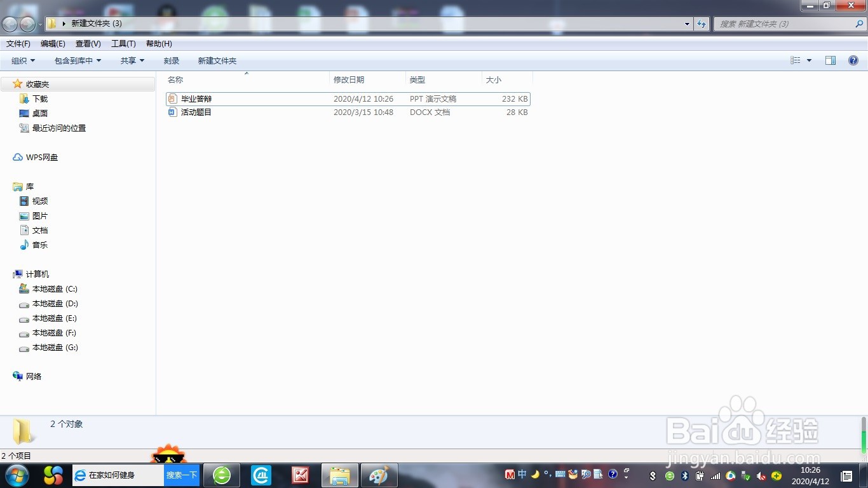Select the 活动题目 DOCX file
The image size is (868, 488).
tap(348, 112)
